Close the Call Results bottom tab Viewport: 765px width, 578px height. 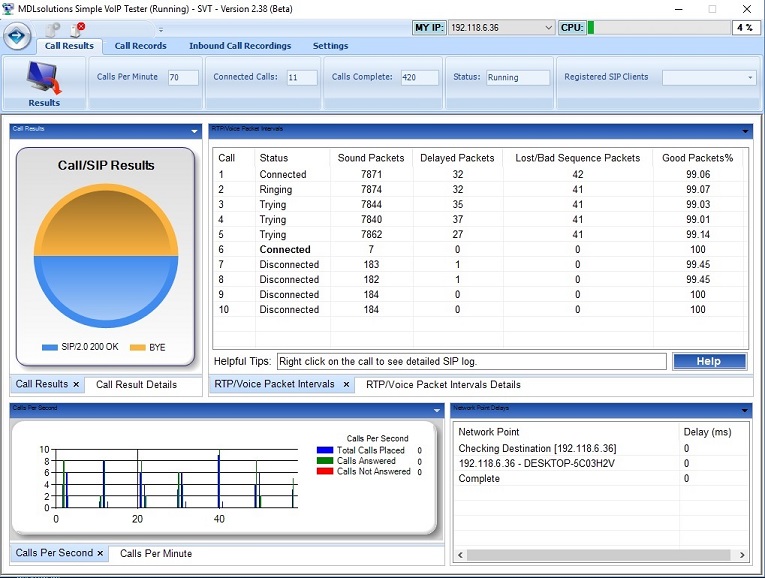pos(76,384)
